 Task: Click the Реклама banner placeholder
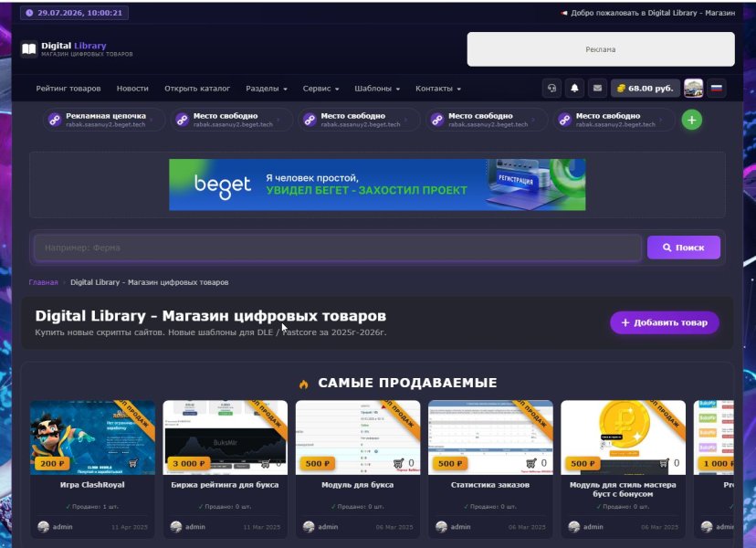point(601,49)
